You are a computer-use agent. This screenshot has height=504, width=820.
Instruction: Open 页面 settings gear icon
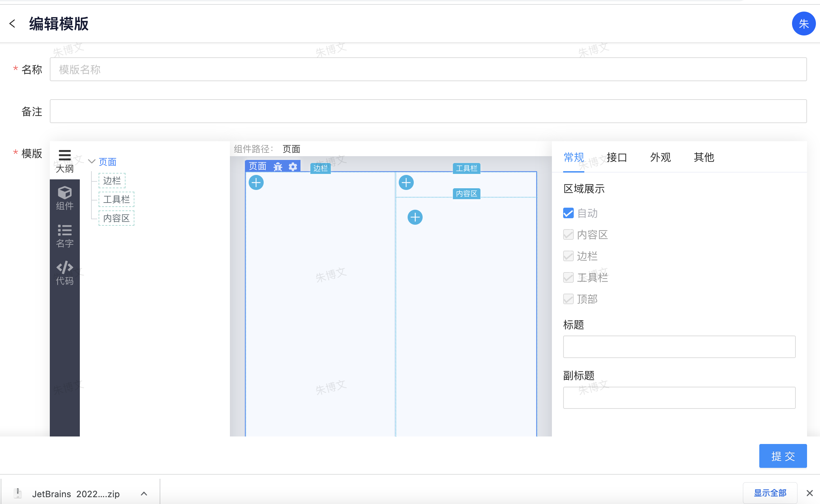293,166
